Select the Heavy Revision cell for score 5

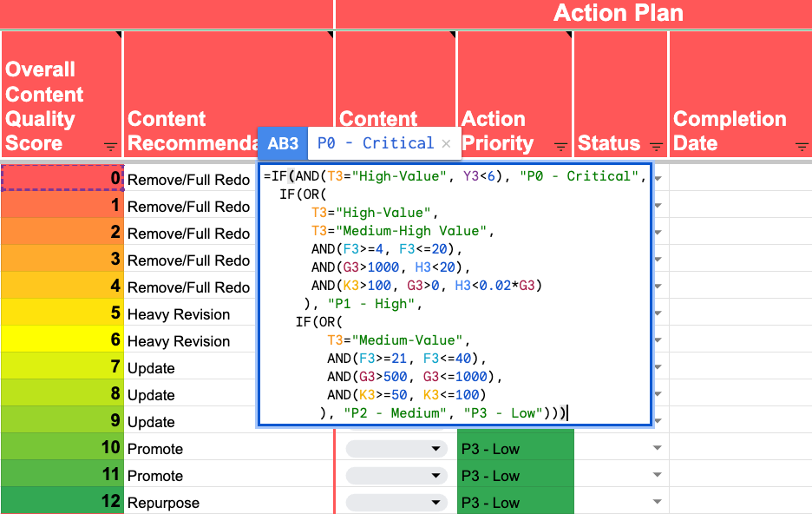(x=191, y=314)
